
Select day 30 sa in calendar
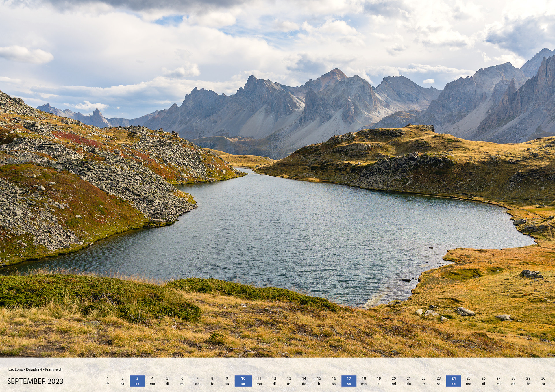(543, 381)
